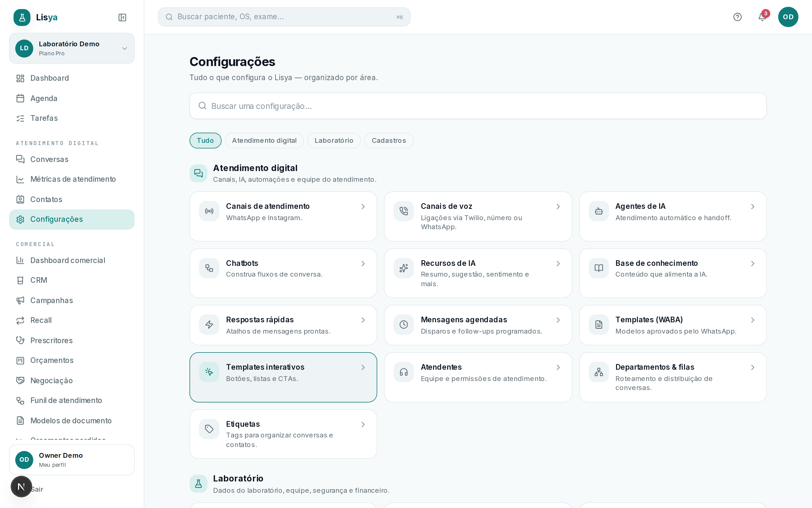Image resolution: width=812 pixels, height=508 pixels.
Task: Click the Recall repeat arrows icon
Action: coord(21,320)
